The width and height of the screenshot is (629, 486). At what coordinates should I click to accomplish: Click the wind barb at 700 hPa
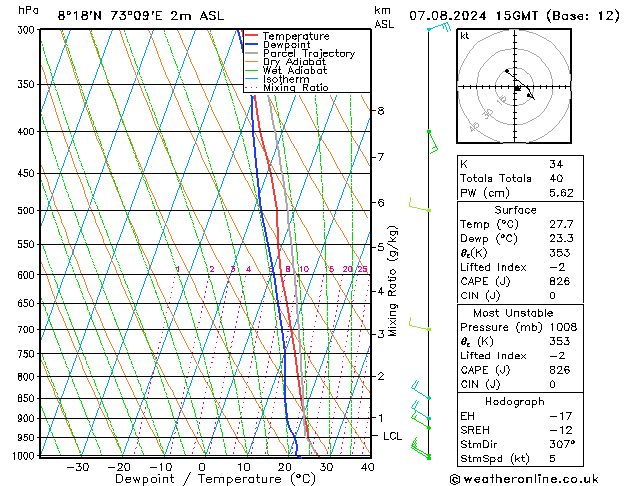(420, 324)
